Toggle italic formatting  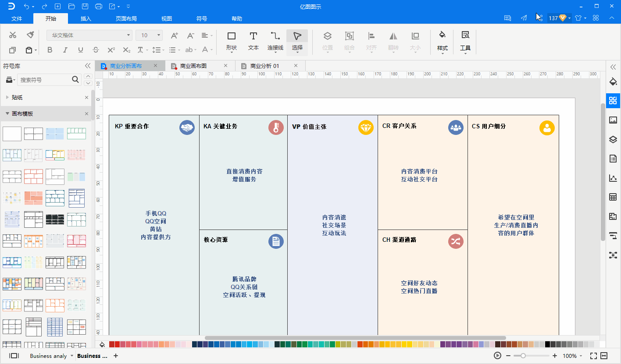(x=65, y=50)
